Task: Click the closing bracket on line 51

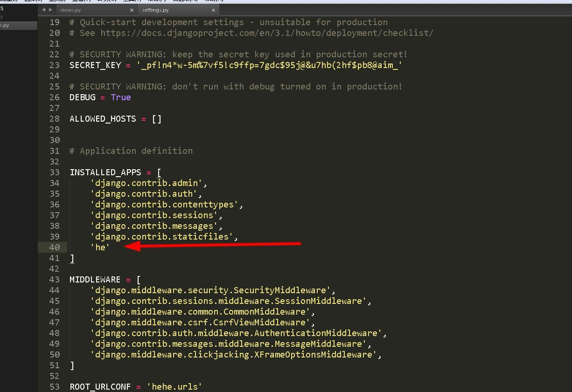Action: tap(72, 365)
